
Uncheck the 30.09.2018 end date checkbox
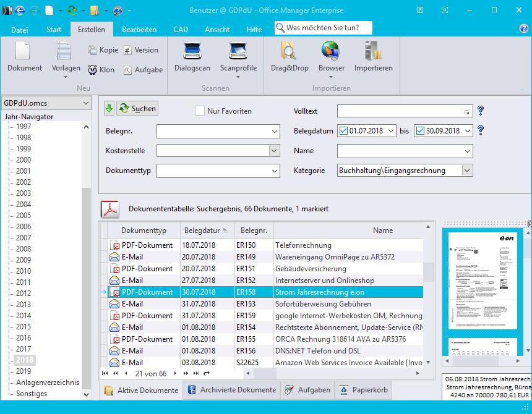[421, 131]
